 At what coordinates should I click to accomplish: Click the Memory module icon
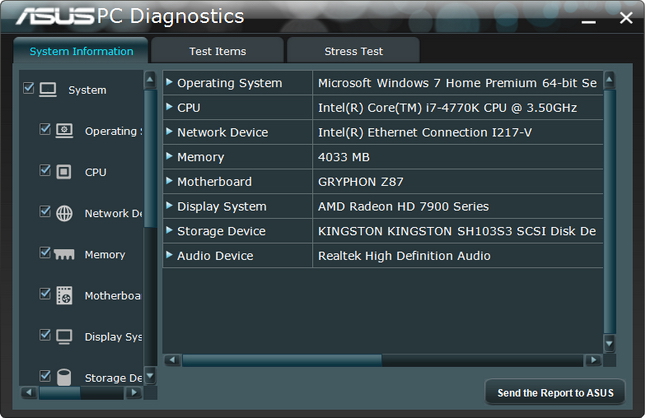[64, 254]
